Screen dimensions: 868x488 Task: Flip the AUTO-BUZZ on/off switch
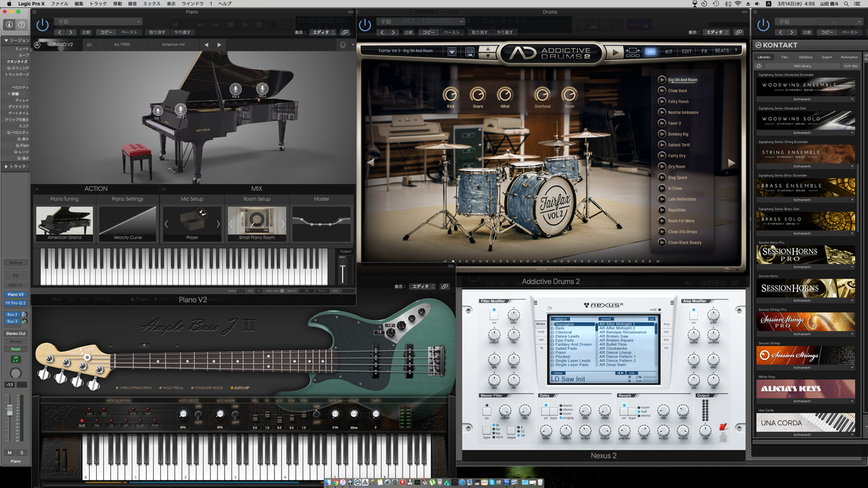pos(199,413)
